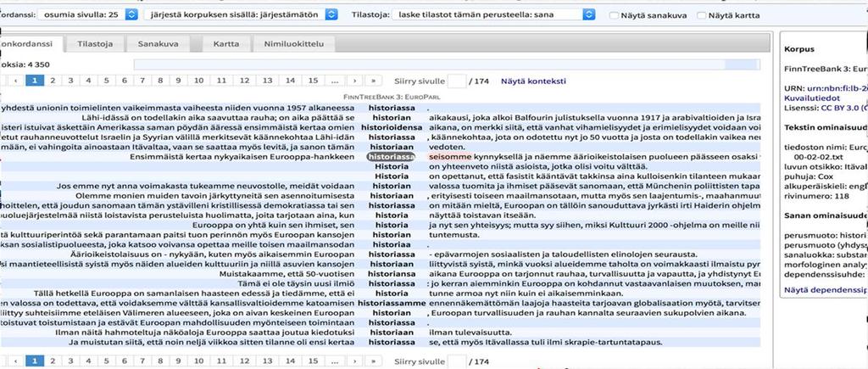This screenshot has height=369, width=868.
Task: Go to page 10 in top pagination
Action: tap(198, 81)
